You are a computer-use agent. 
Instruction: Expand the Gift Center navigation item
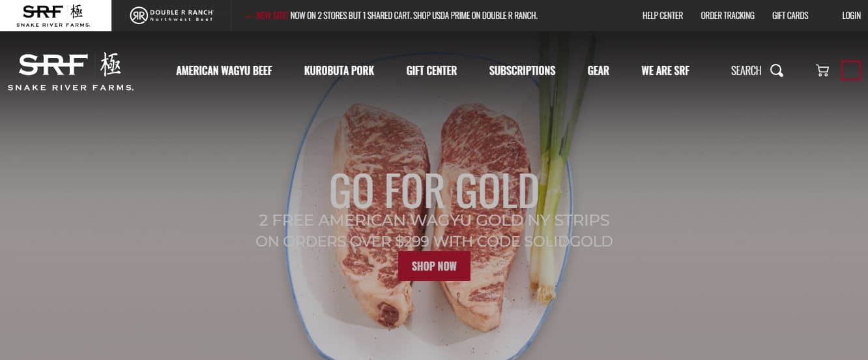(431, 70)
